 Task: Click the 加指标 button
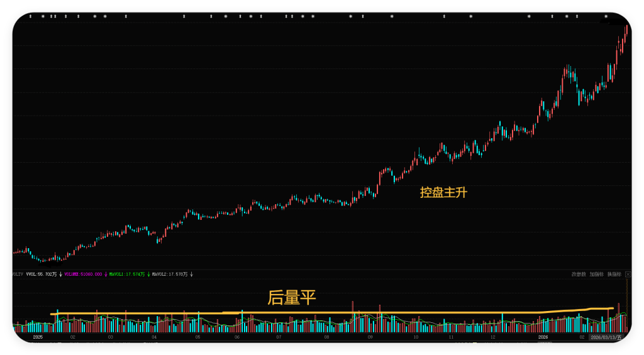(x=596, y=274)
